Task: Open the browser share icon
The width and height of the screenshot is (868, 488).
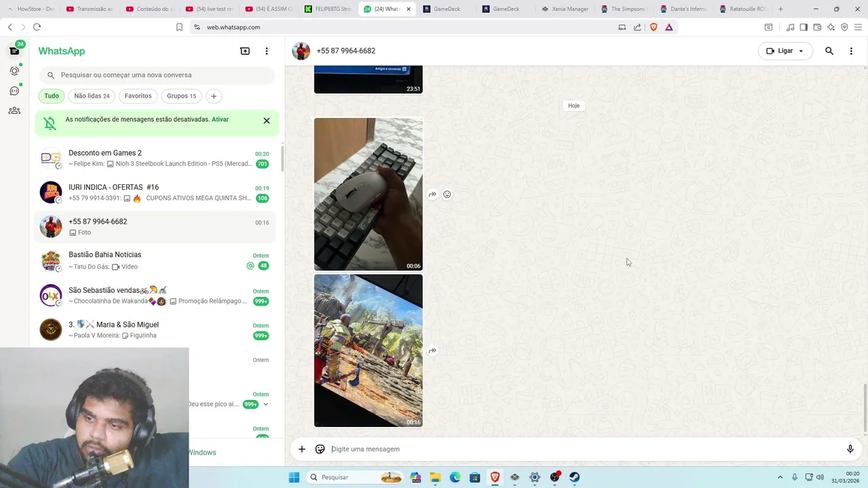Action: pyautogui.click(x=637, y=27)
